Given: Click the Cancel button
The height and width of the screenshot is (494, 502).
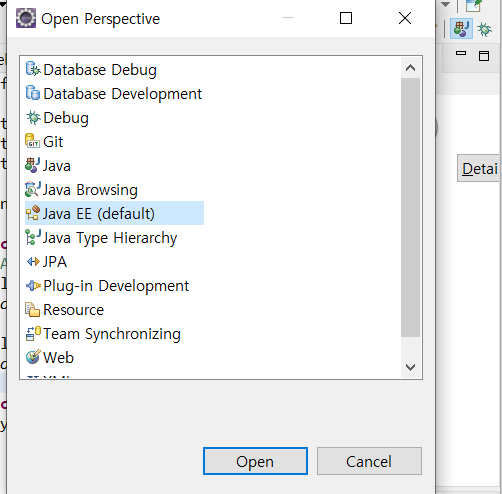Looking at the screenshot, I should coord(369,461).
